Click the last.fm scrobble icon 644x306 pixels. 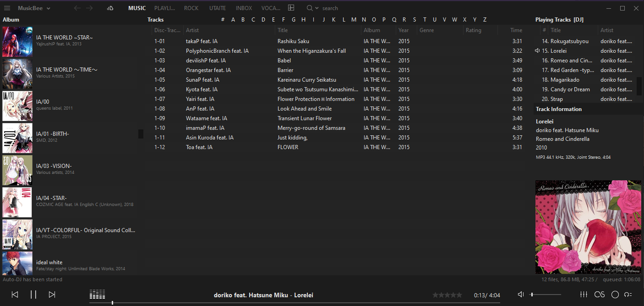600,295
